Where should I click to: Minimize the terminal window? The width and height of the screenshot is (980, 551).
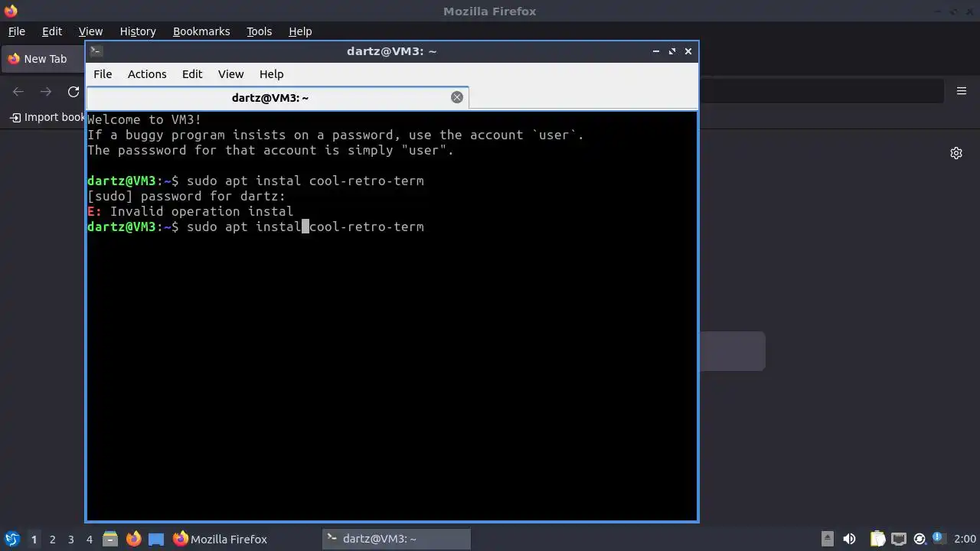coord(656,51)
